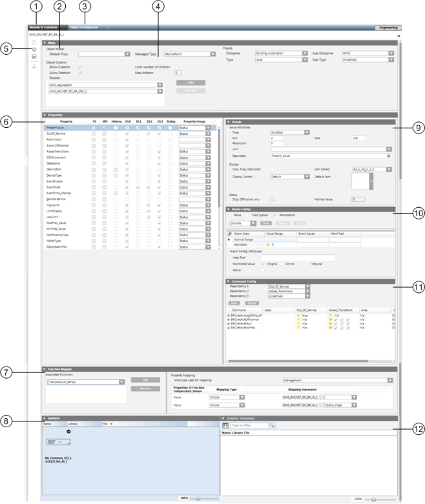Click the magnifier icon in filter box
This screenshot has height=504, width=425.
click(272, 425)
